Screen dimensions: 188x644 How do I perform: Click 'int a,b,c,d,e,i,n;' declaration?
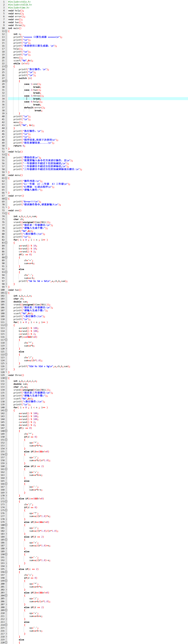click(25, 381)
